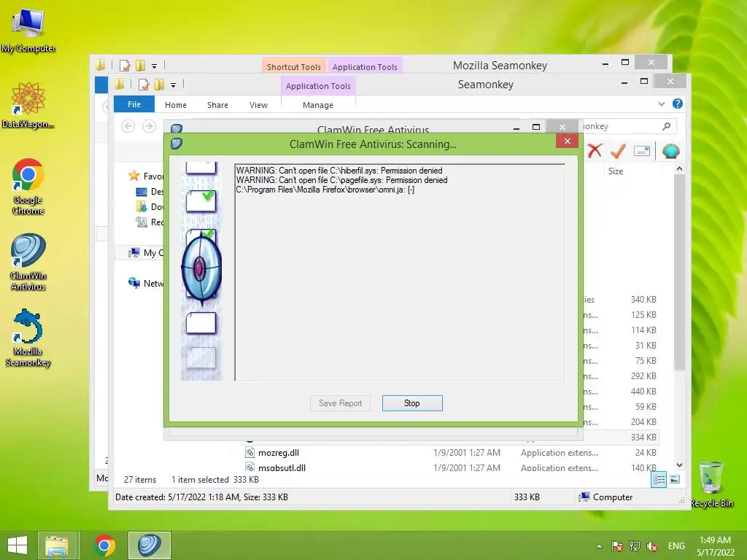Open Quick Access Toolbar dropdown in Seamonkey window
747x560 pixels.
(173, 85)
